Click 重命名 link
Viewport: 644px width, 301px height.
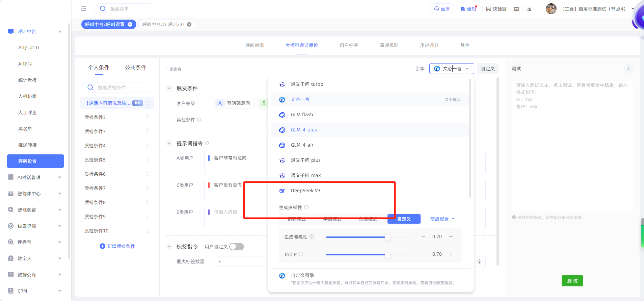click(176, 69)
